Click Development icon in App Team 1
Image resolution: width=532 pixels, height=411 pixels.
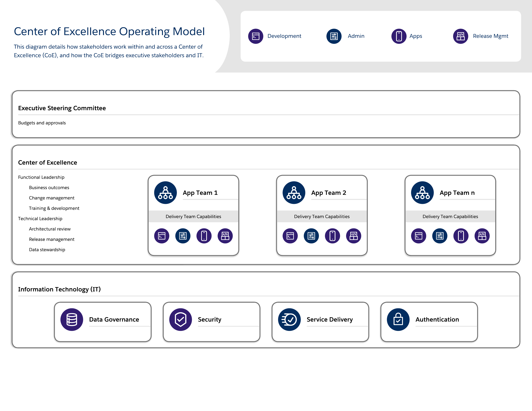[162, 236]
